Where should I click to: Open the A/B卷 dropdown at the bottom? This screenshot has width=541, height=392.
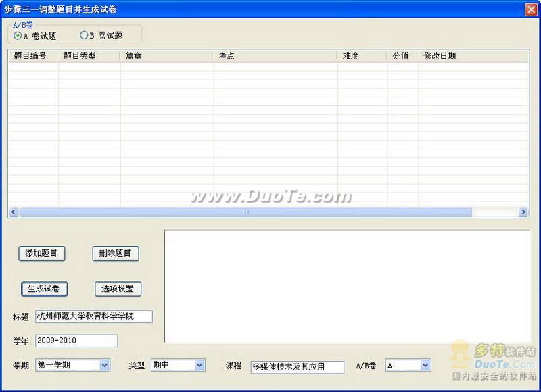point(408,365)
